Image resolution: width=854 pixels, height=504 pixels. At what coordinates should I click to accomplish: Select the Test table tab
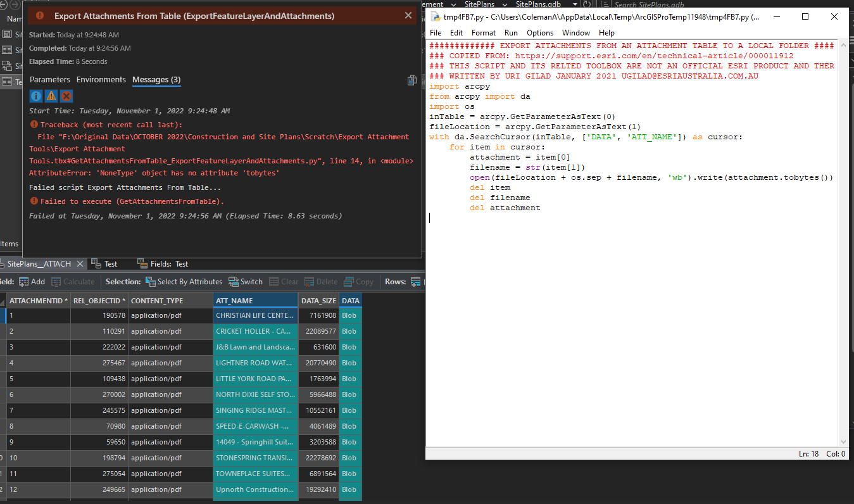(x=105, y=264)
